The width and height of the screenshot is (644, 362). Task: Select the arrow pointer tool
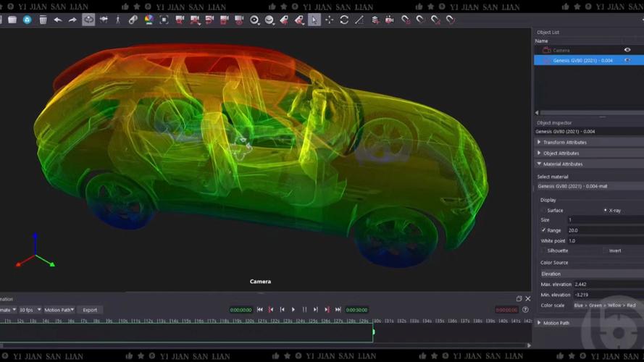(314, 20)
